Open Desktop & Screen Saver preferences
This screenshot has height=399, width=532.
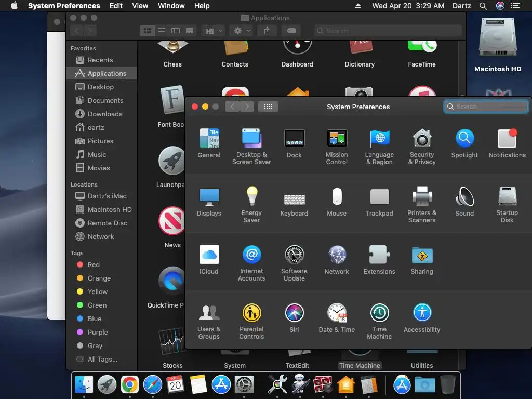point(251,147)
